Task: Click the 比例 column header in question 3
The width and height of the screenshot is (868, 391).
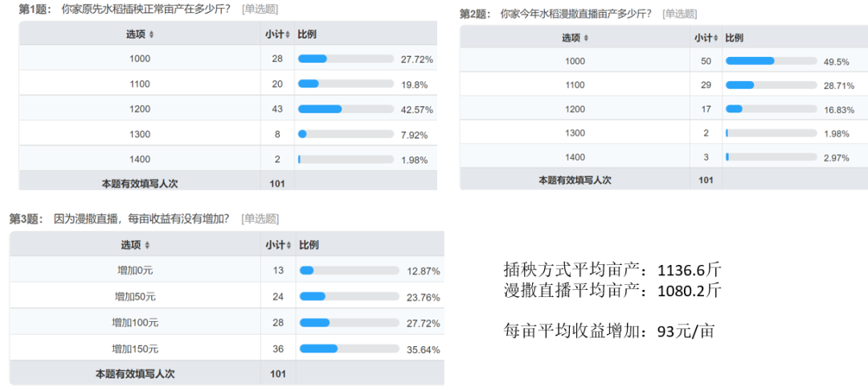Action: point(309,245)
